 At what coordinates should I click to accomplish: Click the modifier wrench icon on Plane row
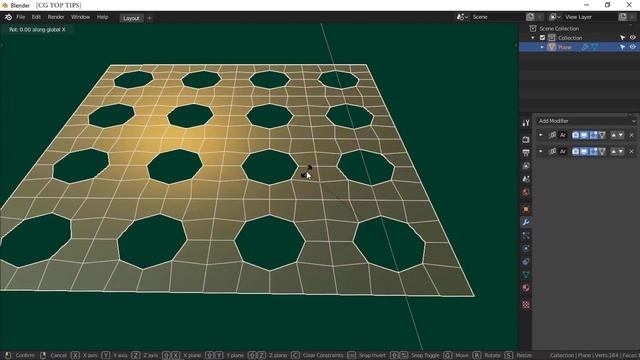tap(585, 47)
